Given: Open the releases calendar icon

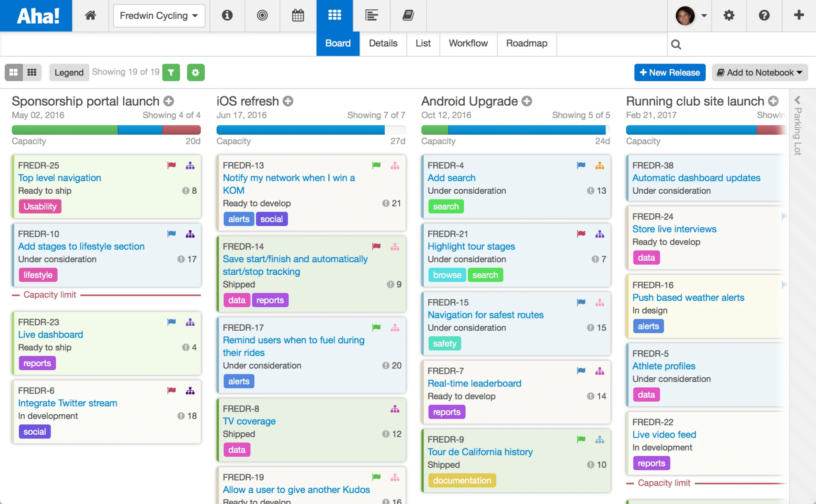Looking at the screenshot, I should pos(298,15).
